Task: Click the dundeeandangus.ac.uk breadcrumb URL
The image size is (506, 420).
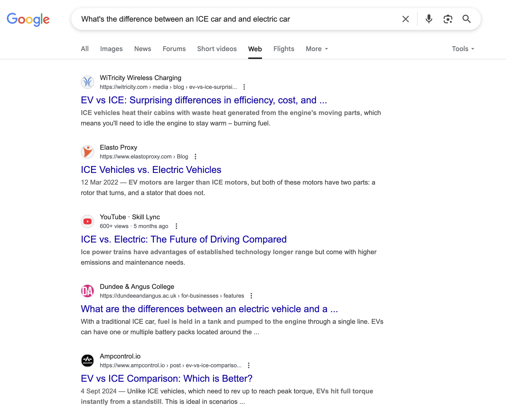Action: (x=172, y=296)
